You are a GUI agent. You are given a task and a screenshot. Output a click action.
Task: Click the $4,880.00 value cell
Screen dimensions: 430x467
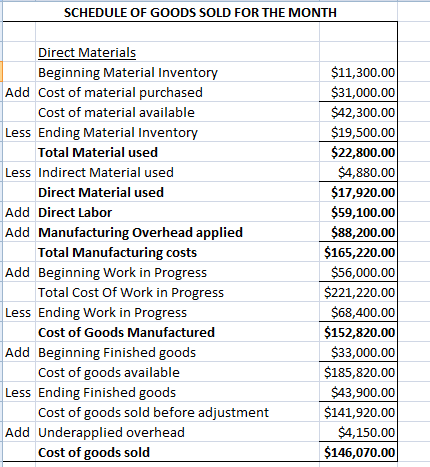click(358, 172)
